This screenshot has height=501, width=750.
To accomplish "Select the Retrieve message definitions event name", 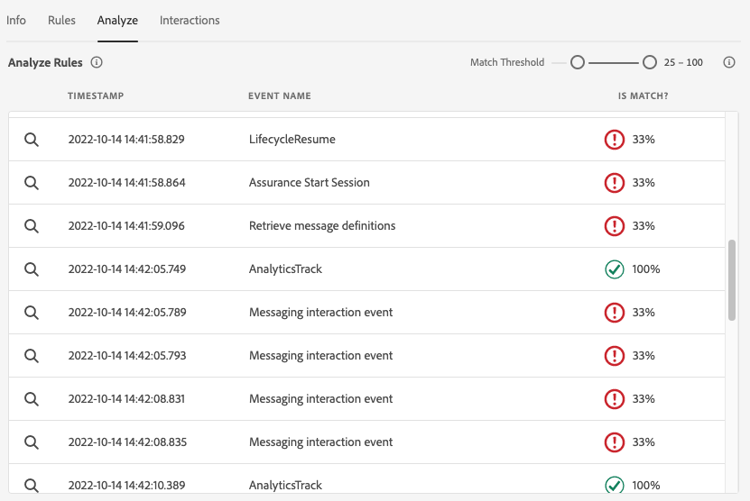I will pos(322,226).
